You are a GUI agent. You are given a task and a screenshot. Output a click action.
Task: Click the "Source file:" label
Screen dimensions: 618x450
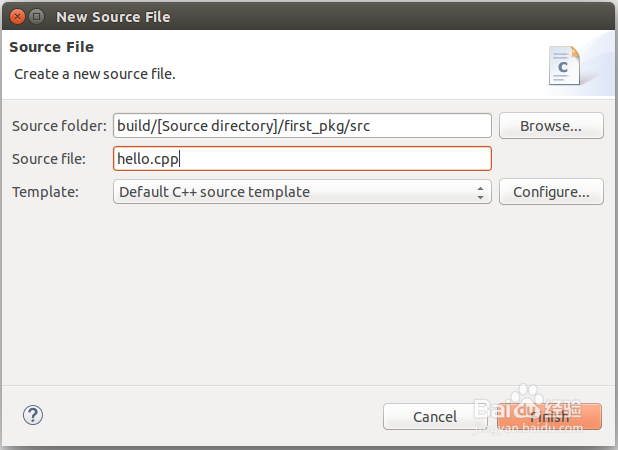[49, 159]
